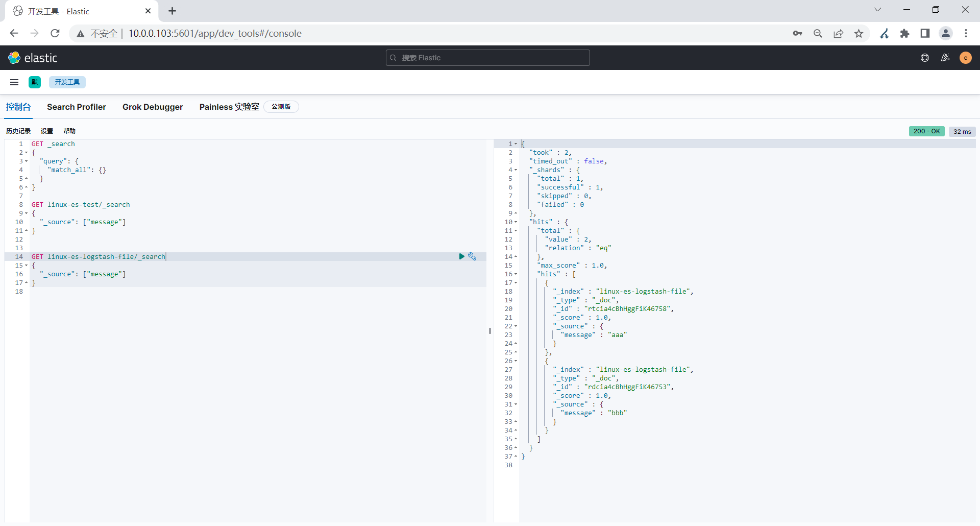This screenshot has width=980, height=526.
Task: Click the "timed_out" : false line
Action: point(568,161)
